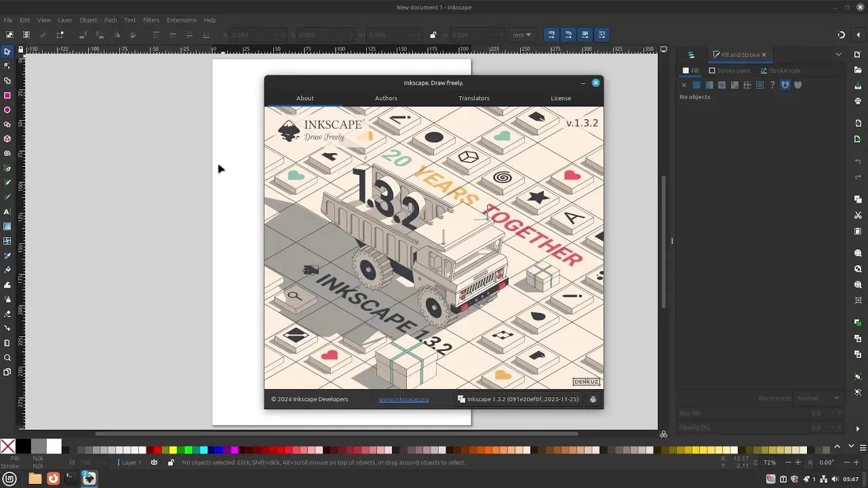The image size is (868, 488).
Task: Follow the www.inkscape.org link
Action: [x=403, y=399]
